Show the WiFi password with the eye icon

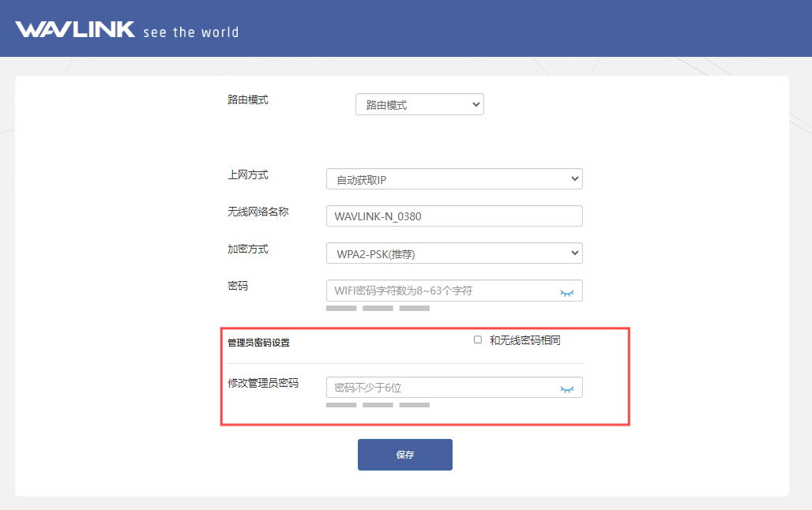point(566,291)
